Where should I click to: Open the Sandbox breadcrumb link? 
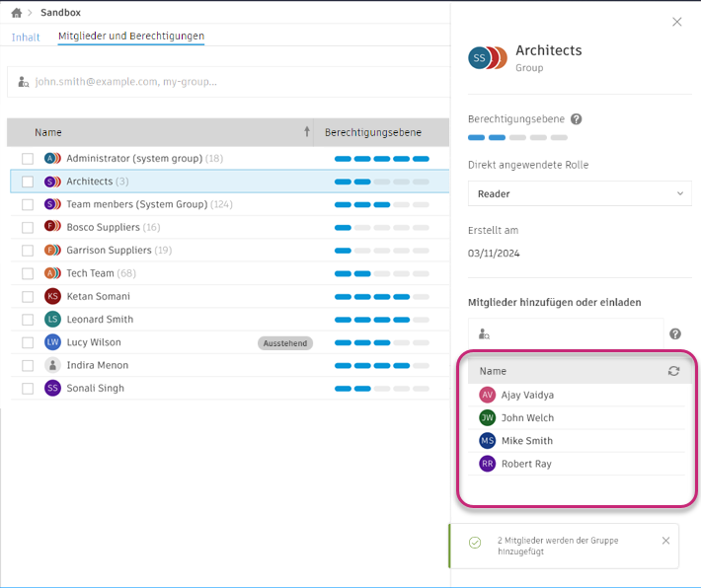(x=61, y=13)
